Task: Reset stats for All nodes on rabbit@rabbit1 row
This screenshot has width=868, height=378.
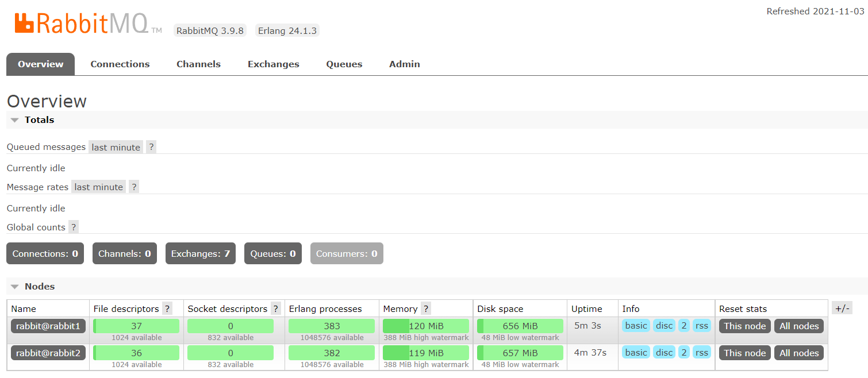Action: [799, 326]
